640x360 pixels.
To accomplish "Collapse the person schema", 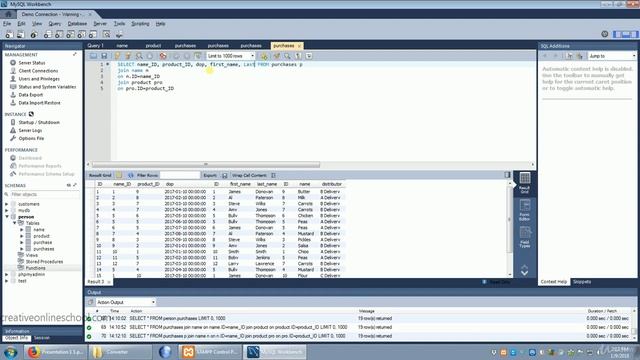I will coord(7,217).
